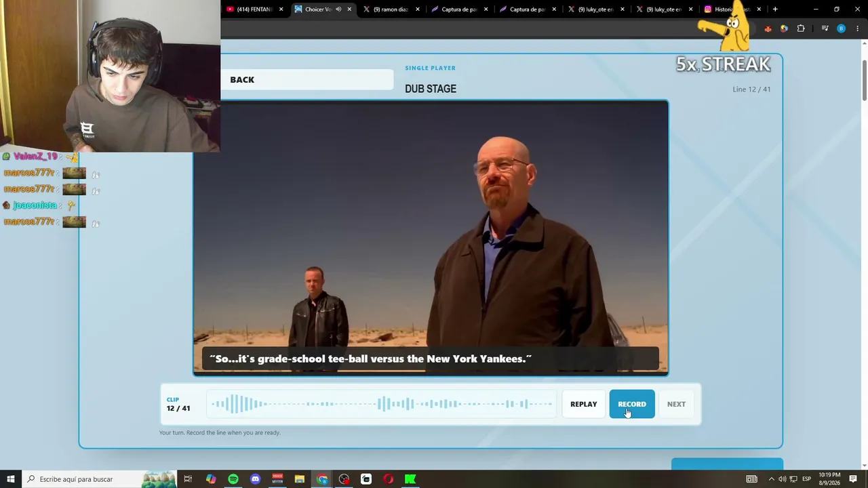Click the BACK button
Viewport: 868px width, 488px height.
click(x=307, y=79)
